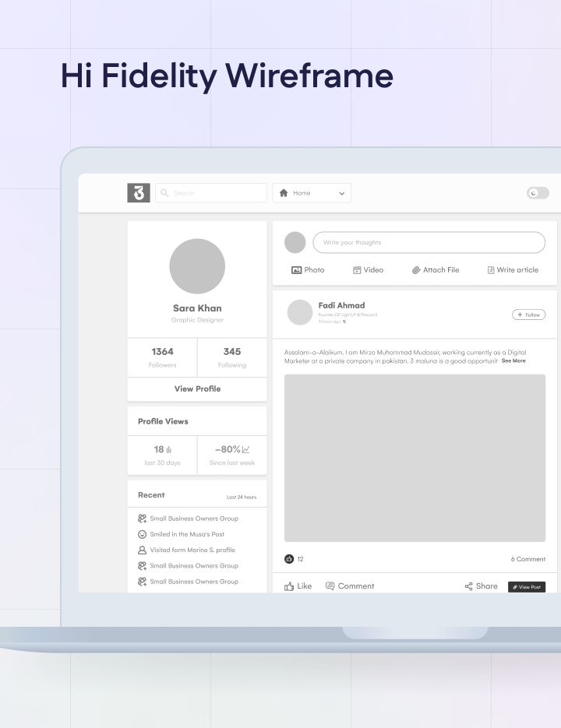Click the Search input field

pyautogui.click(x=211, y=193)
